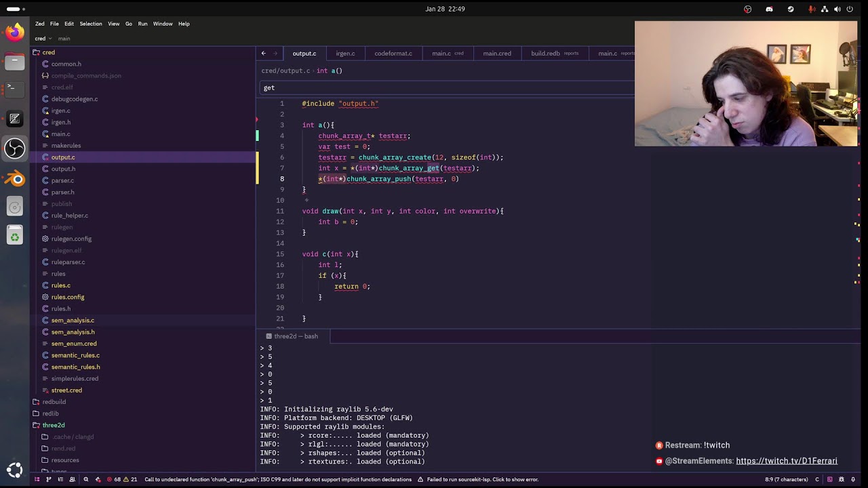Open the power menu in top bar
Screen dimensions: 868x488
(x=851, y=9)
